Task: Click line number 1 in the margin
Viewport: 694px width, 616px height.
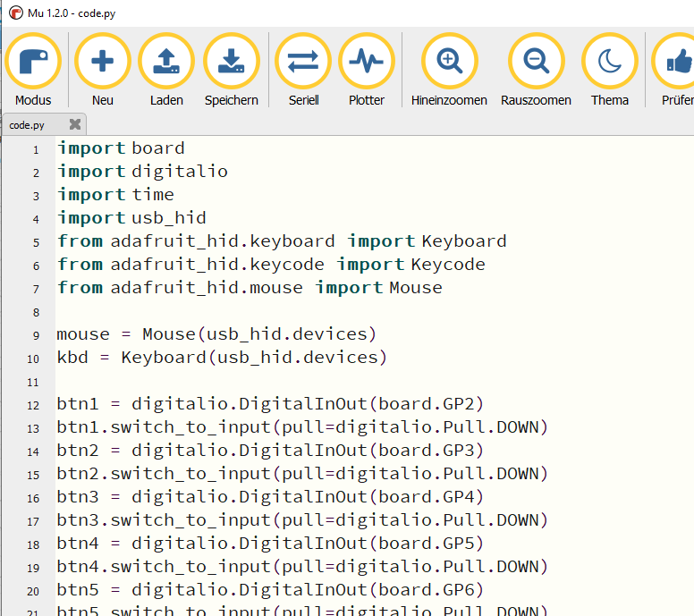Action: 36,150
